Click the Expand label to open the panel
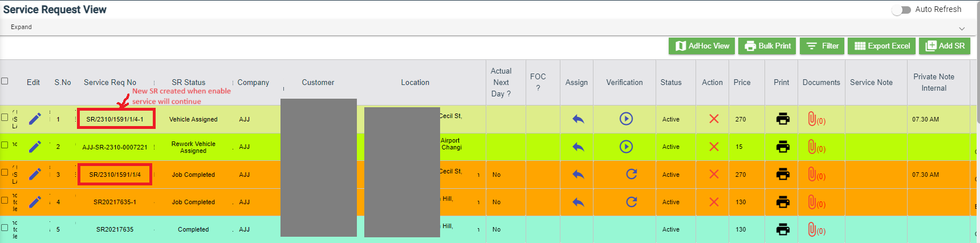 pos(21,27)
